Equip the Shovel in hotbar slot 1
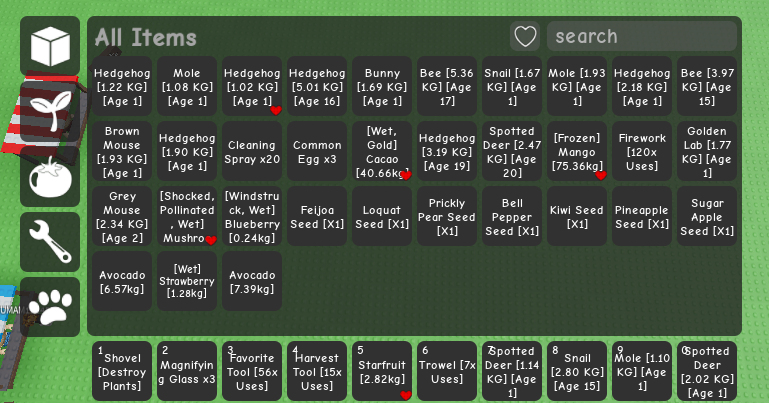 [122, 371]
